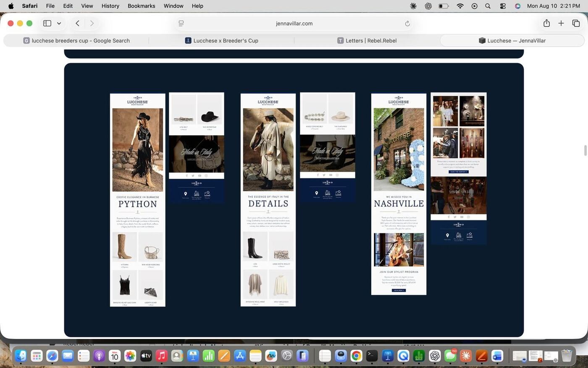
Task: Open Mail from the Dock
Action: (68, 356)
